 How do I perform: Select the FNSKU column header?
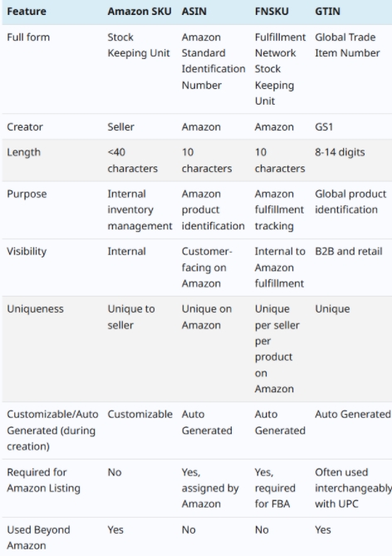click(x=272, y=12)
